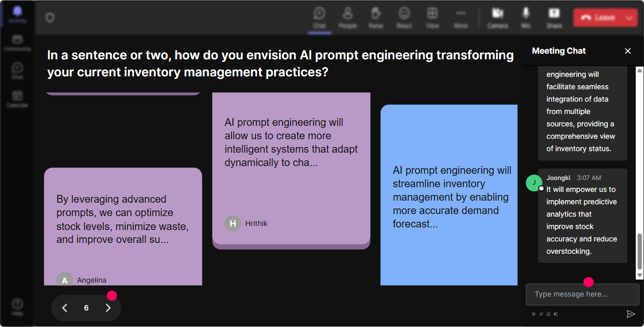Viewport: 644px width, 327px height.
Task: Click the Angelina avatar on the card
Action: tap(65, 280)
